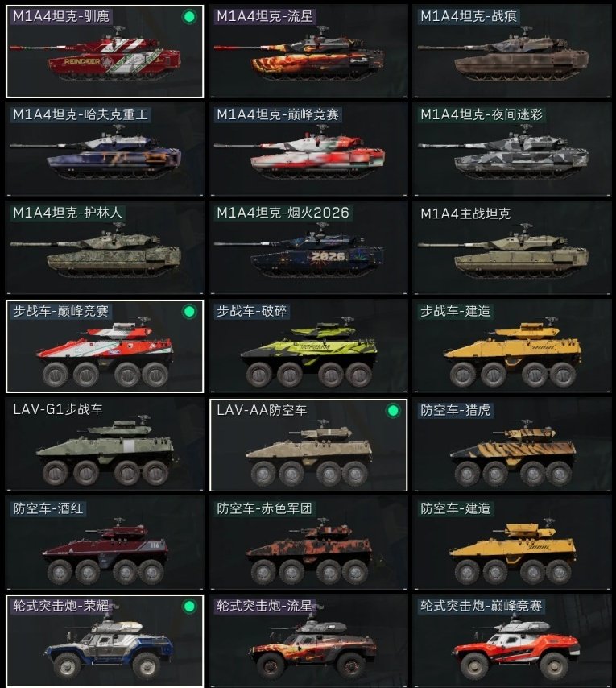Screen dimensions: 616x688
Task: Pick the 轮式突击炮-流星 skin card
Action: pyautogui.click(x=308, y=641)
